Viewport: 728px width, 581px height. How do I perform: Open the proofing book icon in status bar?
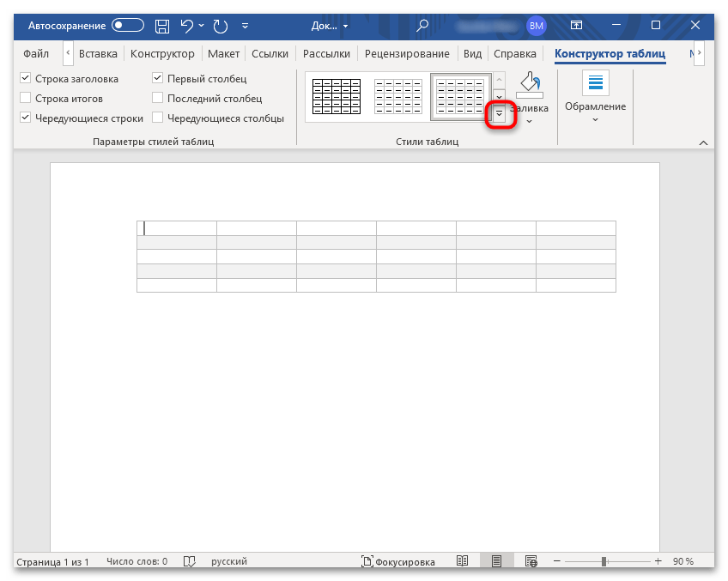click(x=190, y=561)
